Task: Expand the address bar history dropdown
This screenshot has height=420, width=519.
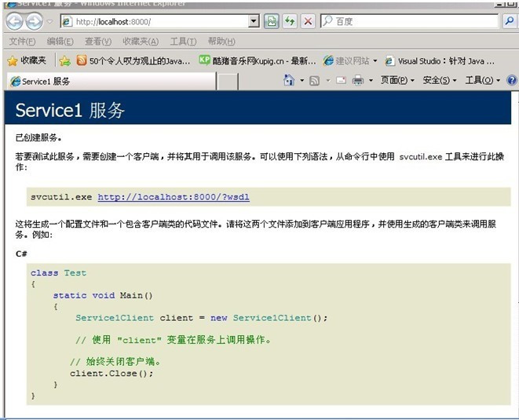Action: coord(254,22)
